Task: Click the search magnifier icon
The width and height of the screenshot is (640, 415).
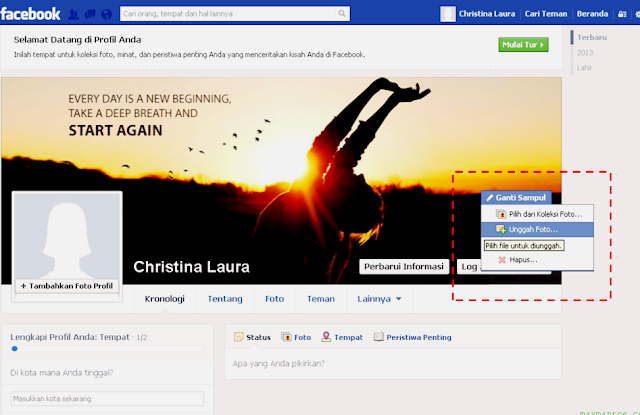Action: tap(342, 13)
